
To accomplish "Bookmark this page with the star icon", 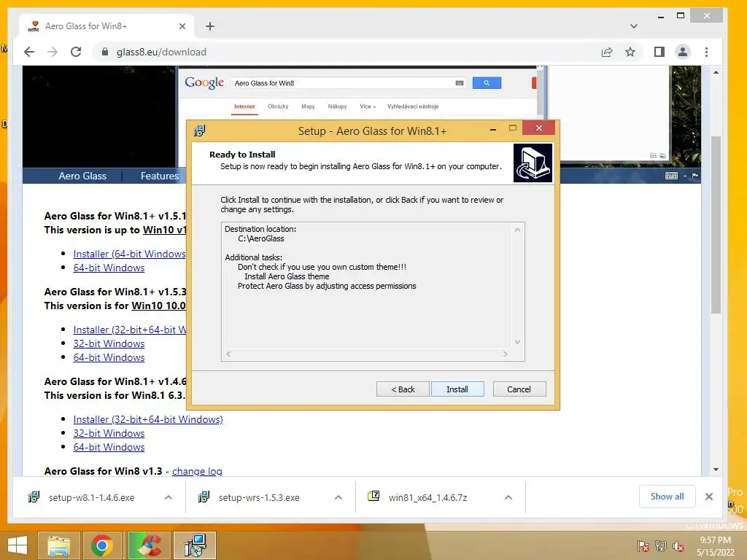I will pos(630,52).
